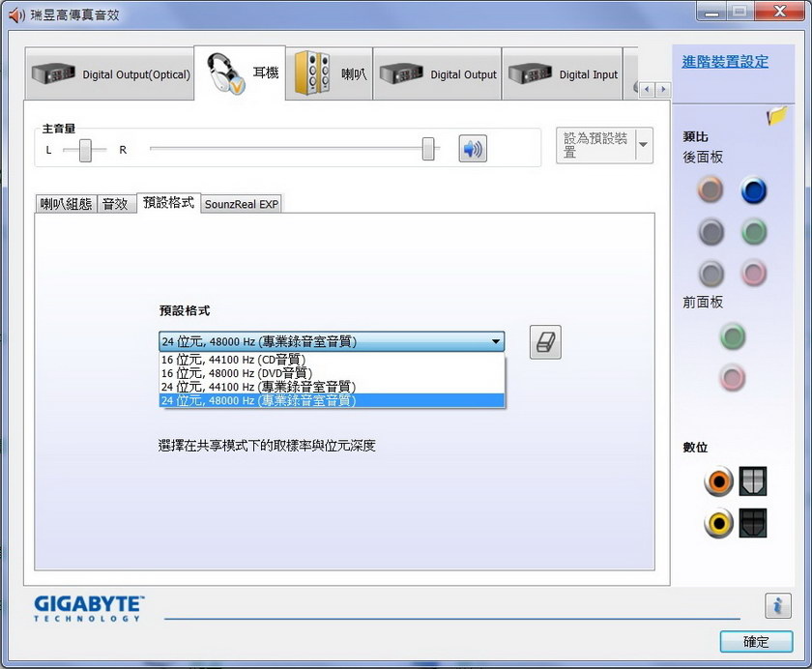Select the pink rear panel microphone jack

(x=753, y=273)
